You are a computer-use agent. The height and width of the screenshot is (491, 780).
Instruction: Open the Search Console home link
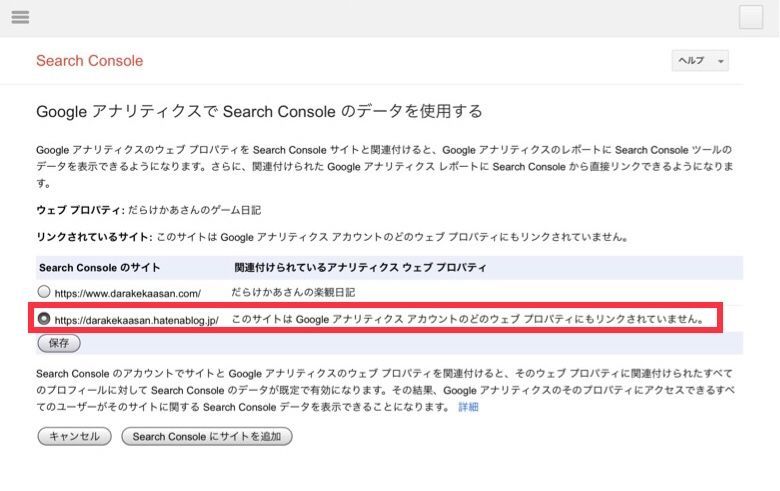pyautogui.click(x=90, y=61)
